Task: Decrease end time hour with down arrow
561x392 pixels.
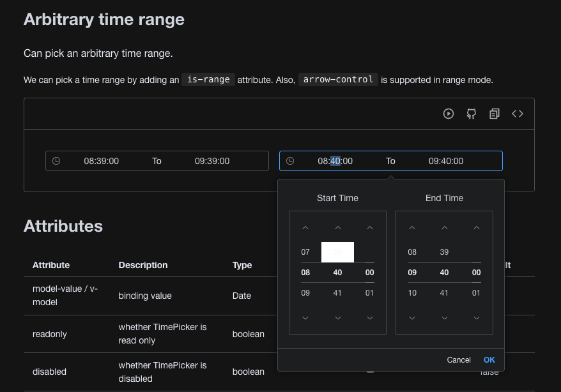Action: (412, 318)
